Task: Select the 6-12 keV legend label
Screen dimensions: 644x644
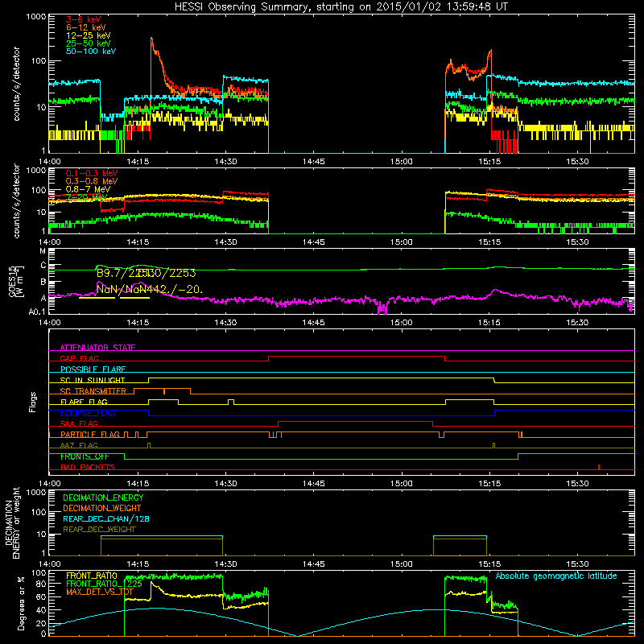Action: click(x=86, y=27)
